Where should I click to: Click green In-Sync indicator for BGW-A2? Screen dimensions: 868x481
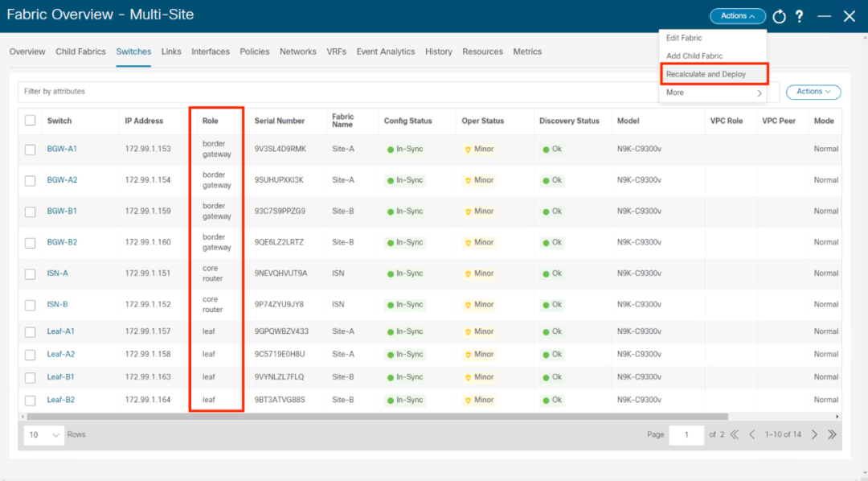point(391,181)
